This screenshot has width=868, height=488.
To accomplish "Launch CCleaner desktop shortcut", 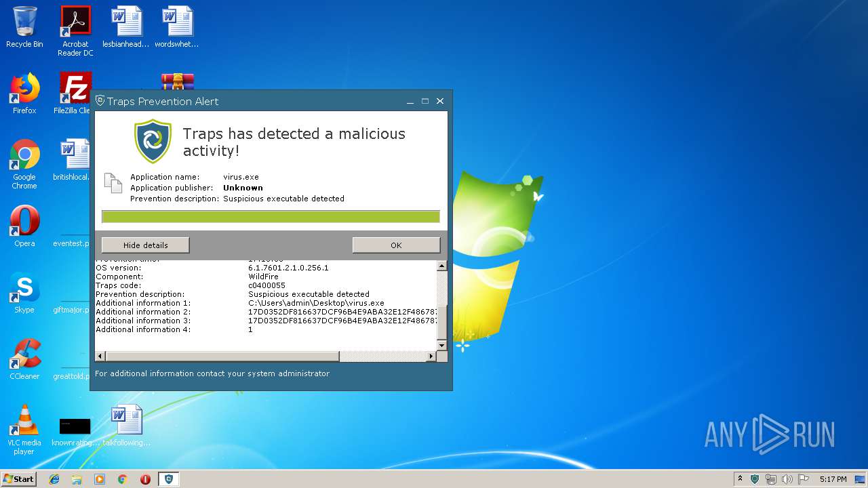I will pyautogui.click(x=24, y=359).
